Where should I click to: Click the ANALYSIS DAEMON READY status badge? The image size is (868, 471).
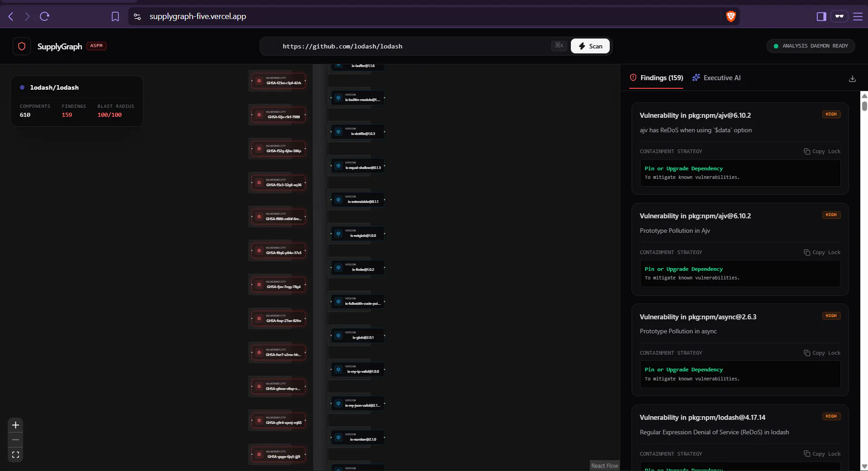810,46
